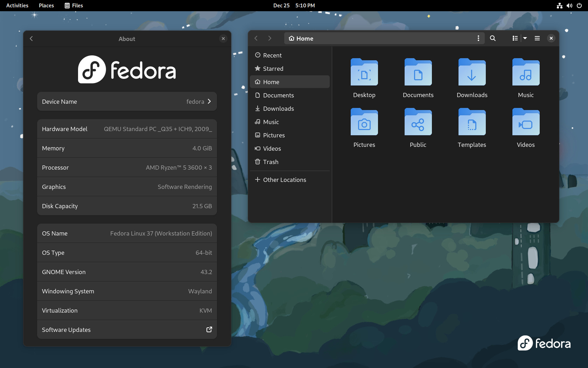The width and height of the screenshot is (588, 368).
Task: Open the Public folder icon
Action: pos(418,122)
